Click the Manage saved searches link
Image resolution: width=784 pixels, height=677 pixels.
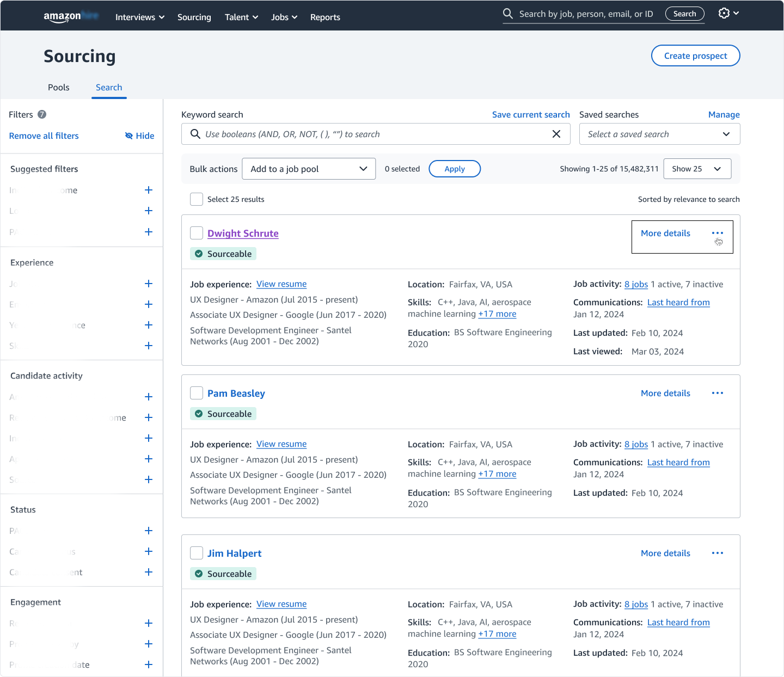pyautogui.click(x=724, y=114)
